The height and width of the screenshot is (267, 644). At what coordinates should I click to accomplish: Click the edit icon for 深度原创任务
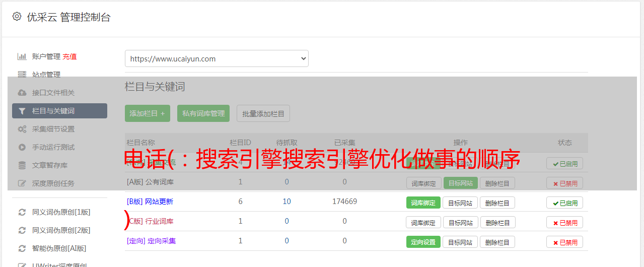[22, 183]
